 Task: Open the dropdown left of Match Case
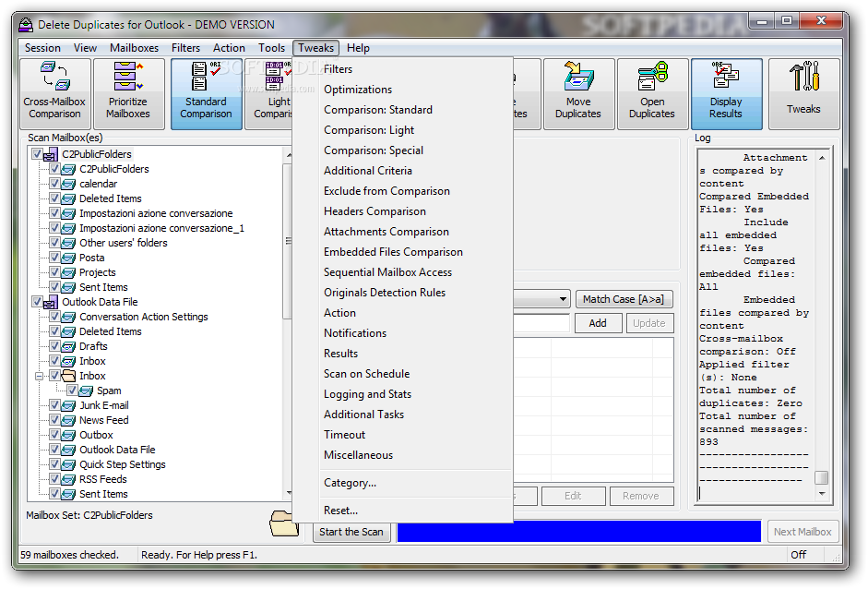(x=563, y=299)
